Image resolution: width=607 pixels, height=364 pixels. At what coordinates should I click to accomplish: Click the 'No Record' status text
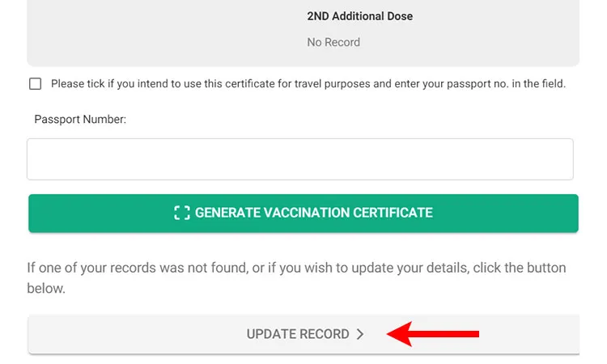click(x=333, y=42)
